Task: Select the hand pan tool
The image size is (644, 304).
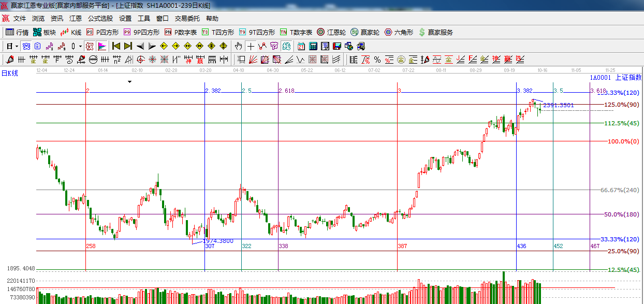Action: coord(238,46)
